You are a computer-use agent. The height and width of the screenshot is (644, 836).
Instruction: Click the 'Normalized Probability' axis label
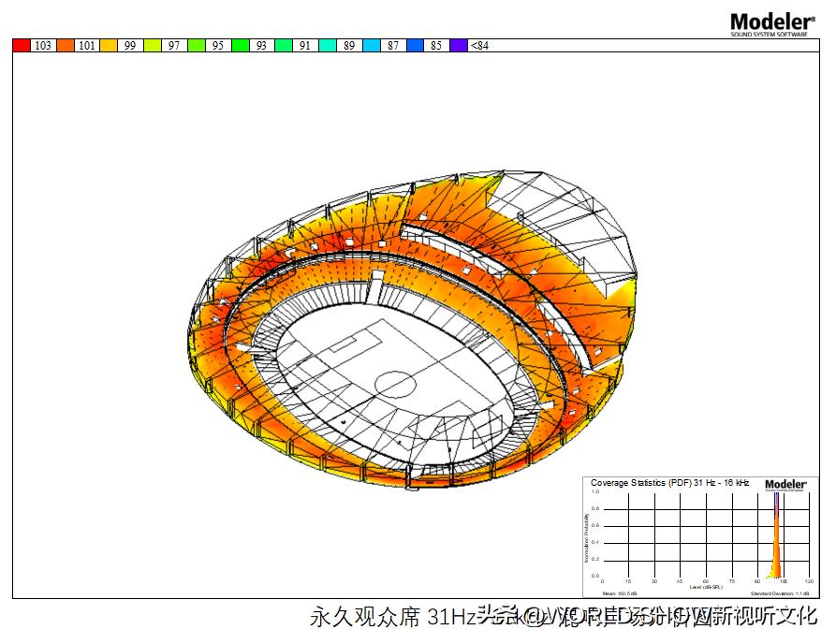(586, 538)
